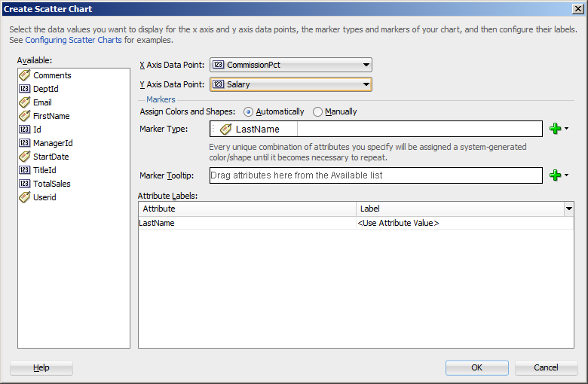Click the StartDate attribute tag icon
Image resolution: width=588 pixels, height=384 pixels.
24,157
